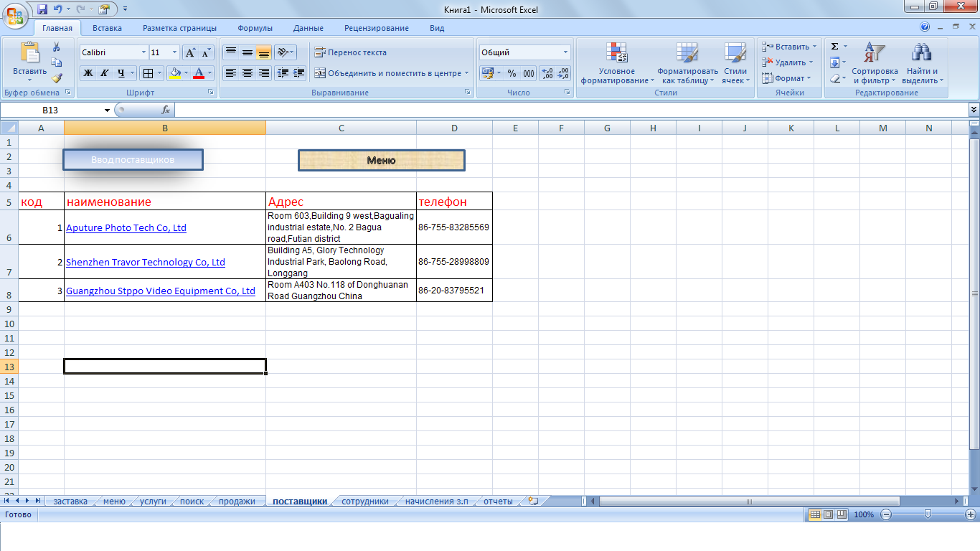This screenshot has height=551, width=980.
Task: Open Условное форматирование dropdown
Action: point(617,63)
